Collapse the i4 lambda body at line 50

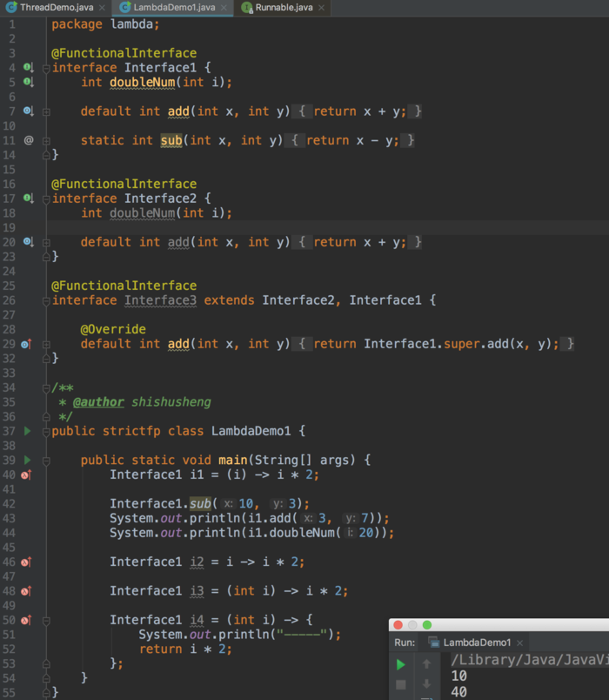point(46,621)
